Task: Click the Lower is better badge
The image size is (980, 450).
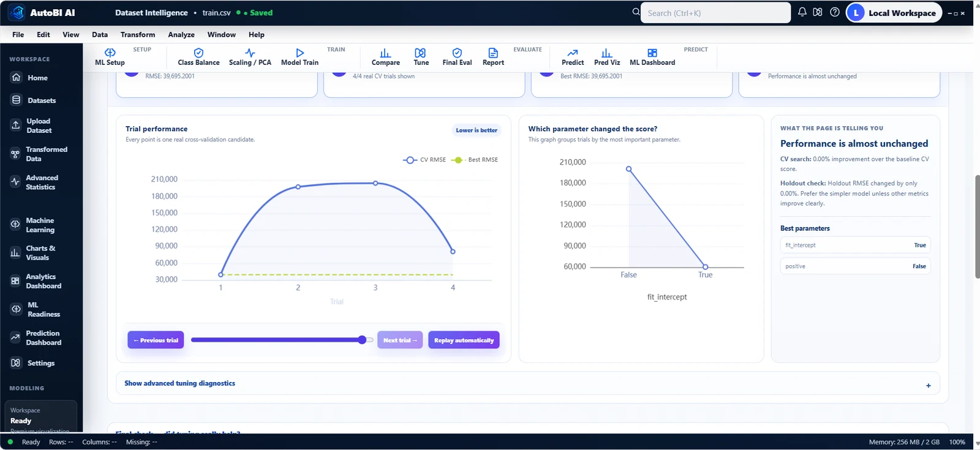Action: click(477, 130)
